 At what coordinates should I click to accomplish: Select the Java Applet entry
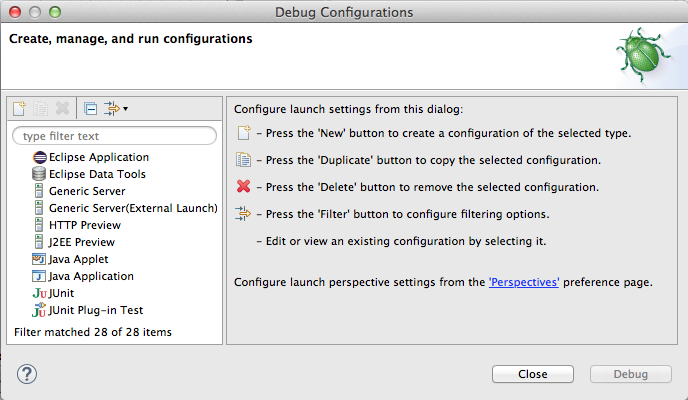[77, 259]
